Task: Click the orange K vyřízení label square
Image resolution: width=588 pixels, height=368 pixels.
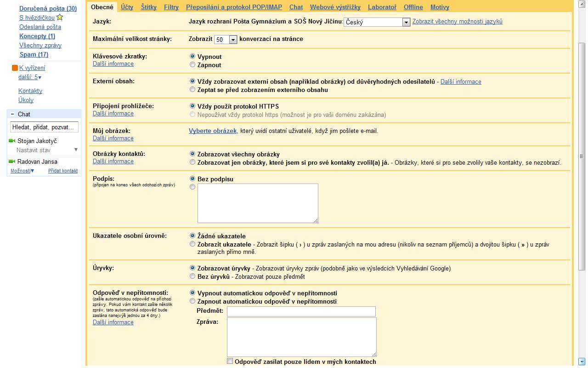Action: pyautogui.click(x=15, y=68)
